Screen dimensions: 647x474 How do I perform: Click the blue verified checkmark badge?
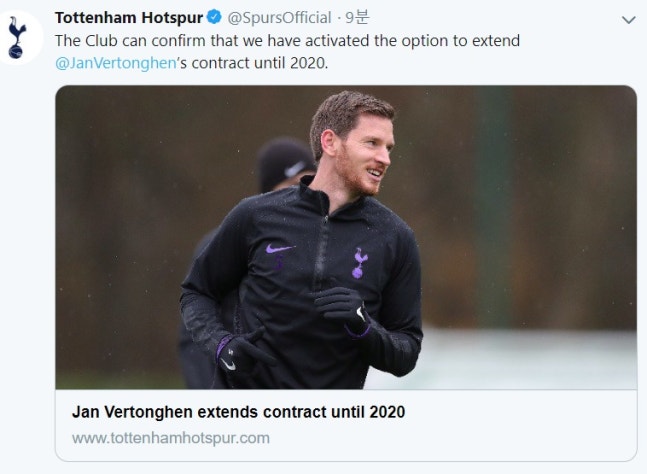click(214, 18)
